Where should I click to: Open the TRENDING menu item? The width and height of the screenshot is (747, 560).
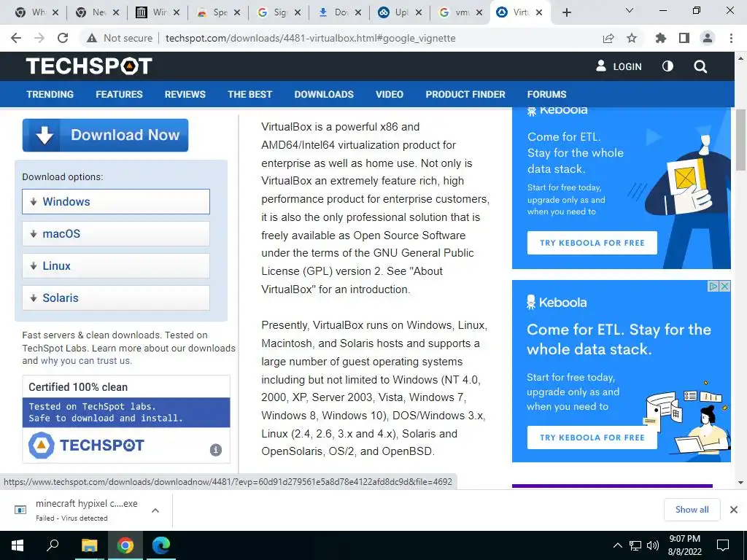(x=50, y=94)
